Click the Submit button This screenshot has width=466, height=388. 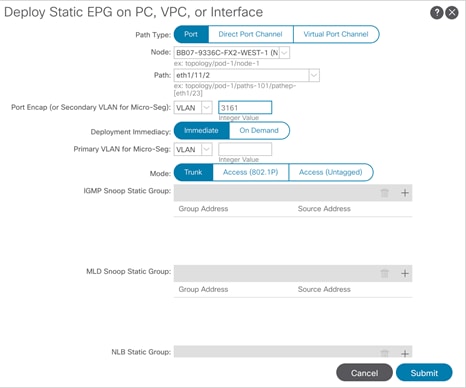coord(424,373)
